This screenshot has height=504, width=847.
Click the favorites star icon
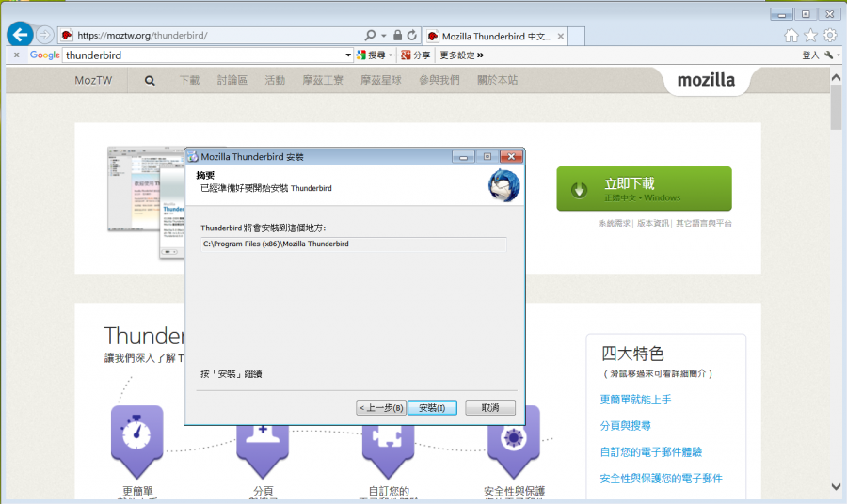coord(810,36)
